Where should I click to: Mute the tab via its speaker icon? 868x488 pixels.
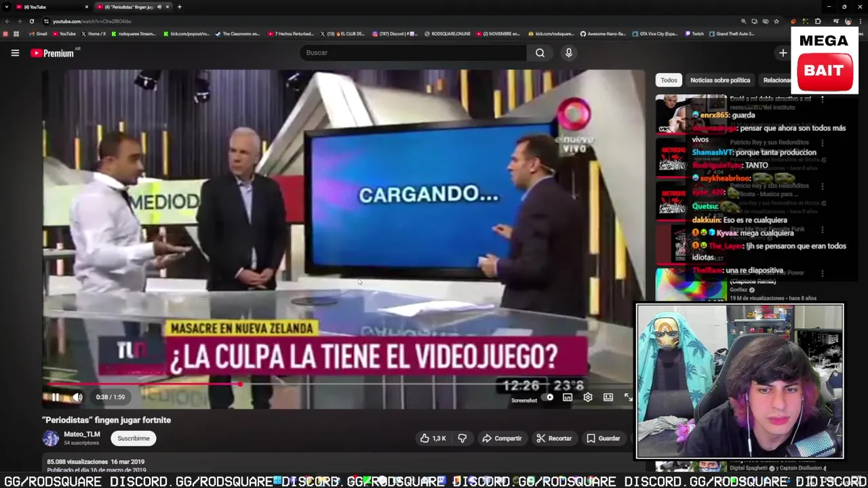point(159,7)
